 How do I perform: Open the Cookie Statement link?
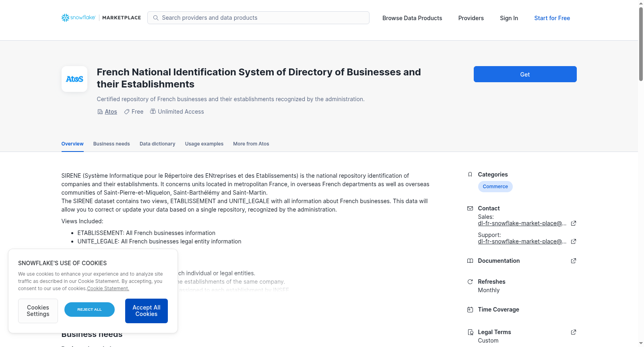[x=108, y=289]
